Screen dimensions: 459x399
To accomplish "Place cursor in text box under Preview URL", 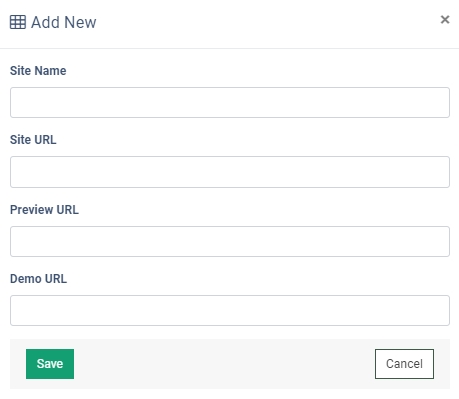I will [230, 241].
